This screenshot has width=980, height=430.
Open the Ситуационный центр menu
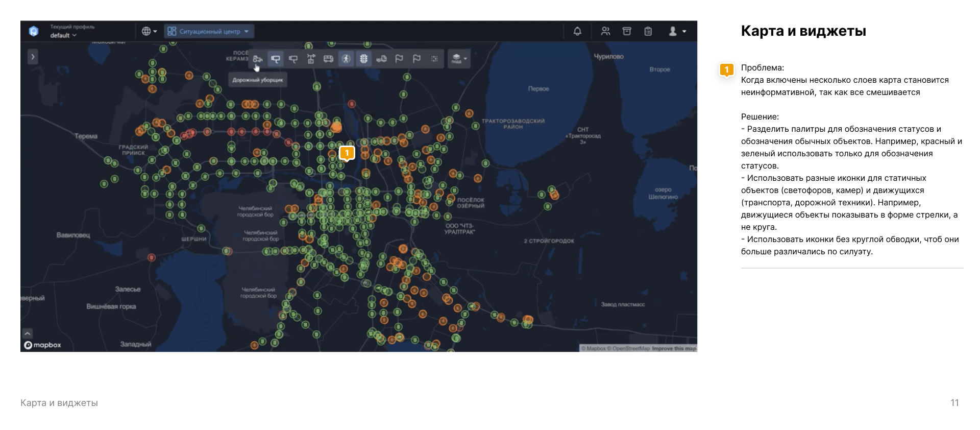click(209, 32)
